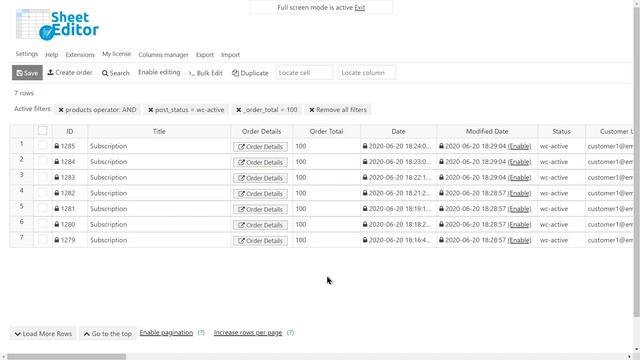
Task: Open the Search tool
Action: pyautogui.click(x=116, y=73)
